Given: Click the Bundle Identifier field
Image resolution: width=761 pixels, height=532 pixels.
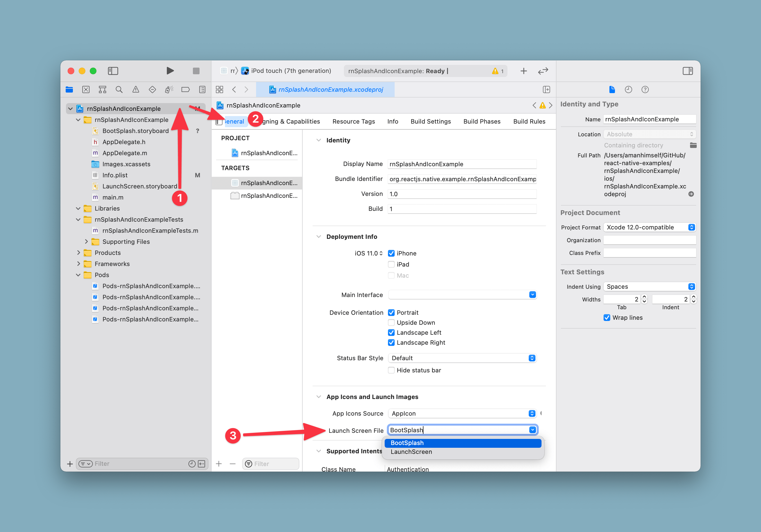Looking at the screenshot, I should coord(462,179).
